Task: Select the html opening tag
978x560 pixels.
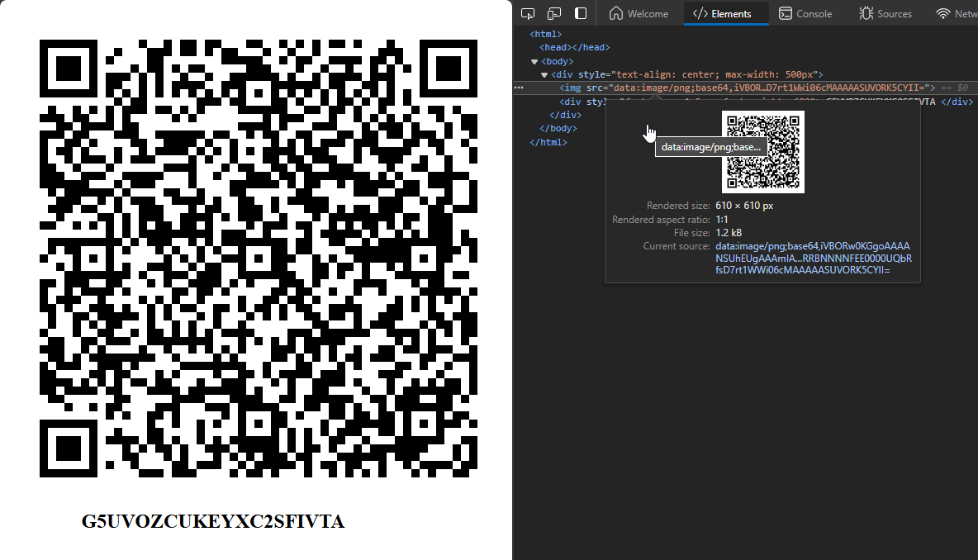Action: coord(545,34)
